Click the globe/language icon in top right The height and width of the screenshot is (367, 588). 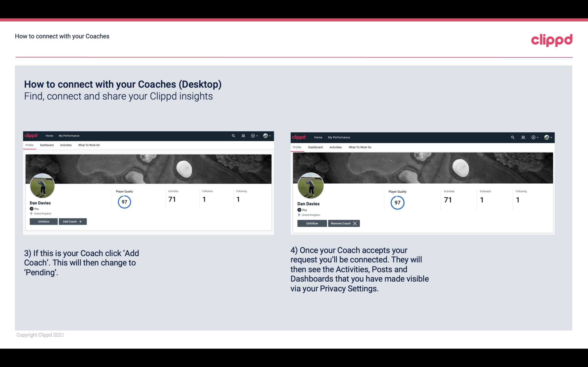pos(547,137)
